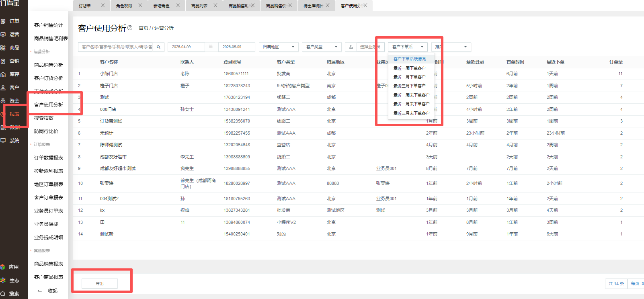The width and height of the screenshot is (644, 299).
Task: Click the magnifier search icon in filter bar
Action: click(158, 47)
